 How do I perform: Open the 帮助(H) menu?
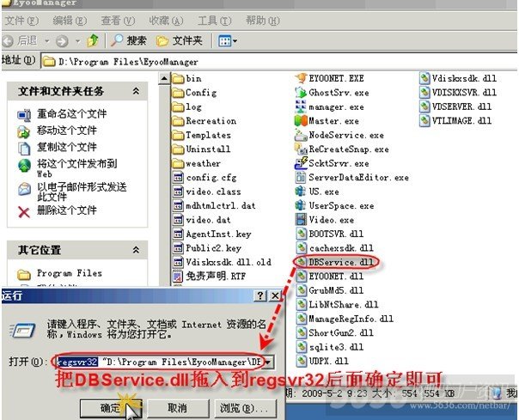262,21
